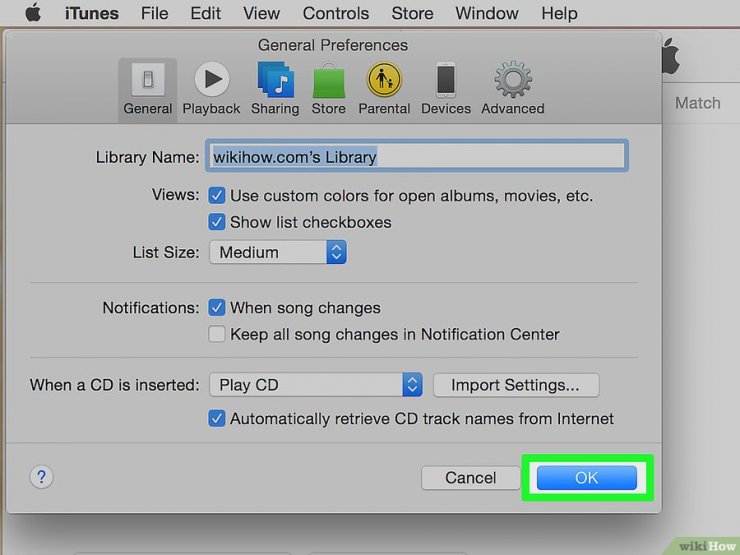Enable Keep all song changes in Notification Center
Screen dimensions: 740x555
click(217, 334)
